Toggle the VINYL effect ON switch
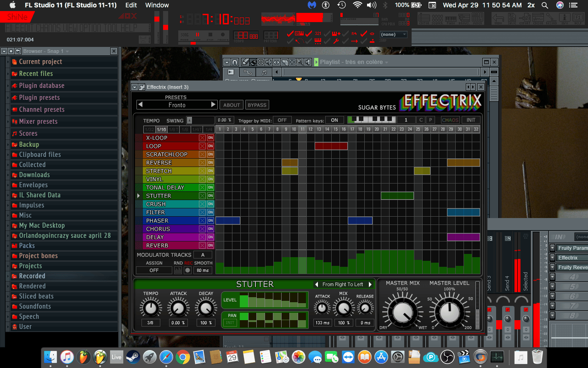The image size is (588, 368). (x=210, y=179)
